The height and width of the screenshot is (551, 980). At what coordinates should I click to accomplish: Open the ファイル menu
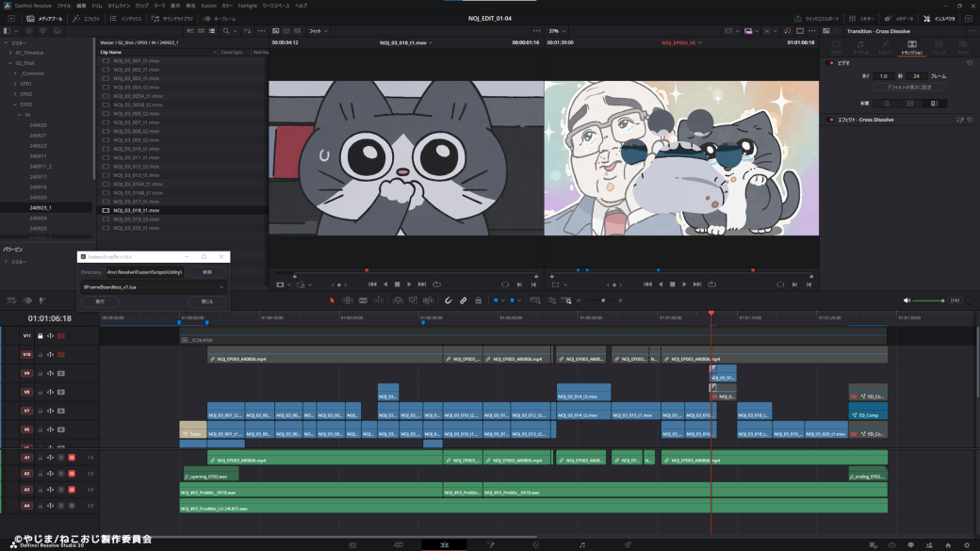pos(64,6)
